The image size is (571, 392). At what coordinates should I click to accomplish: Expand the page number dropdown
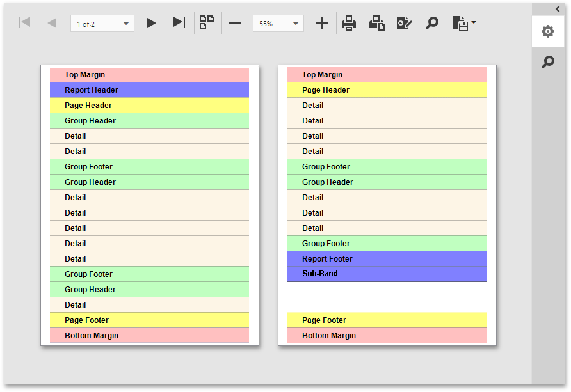click(x=126, y=24)
